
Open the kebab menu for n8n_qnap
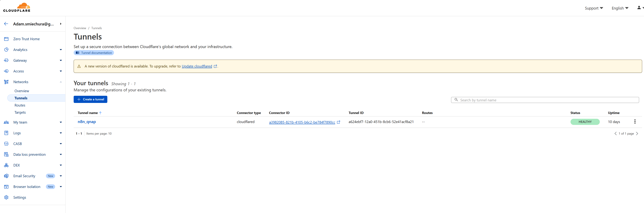click(635, 122)
